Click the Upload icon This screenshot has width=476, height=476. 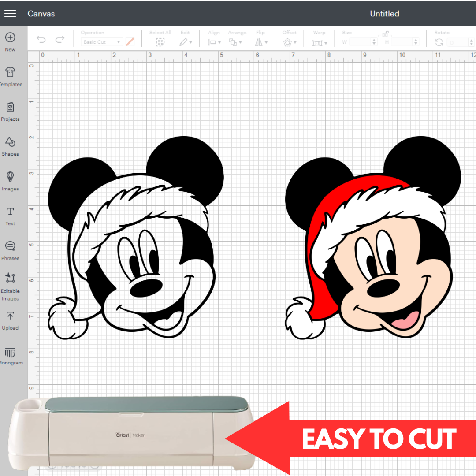coord(10,316)
